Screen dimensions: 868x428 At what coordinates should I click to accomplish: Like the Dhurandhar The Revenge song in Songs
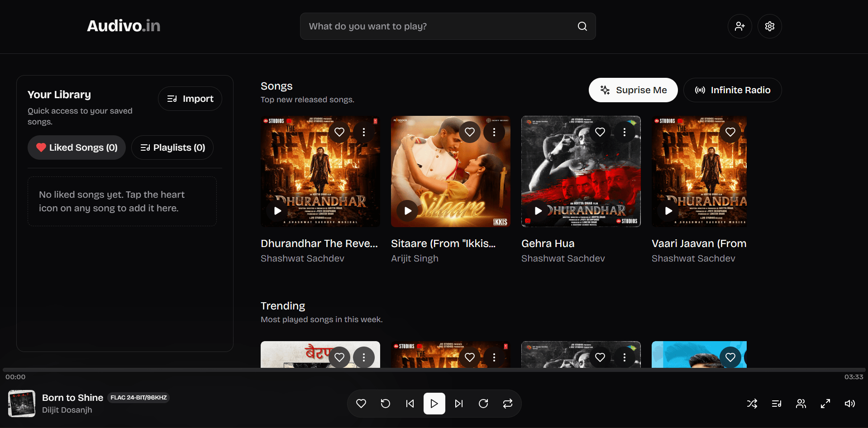click(x=339, y=132)
